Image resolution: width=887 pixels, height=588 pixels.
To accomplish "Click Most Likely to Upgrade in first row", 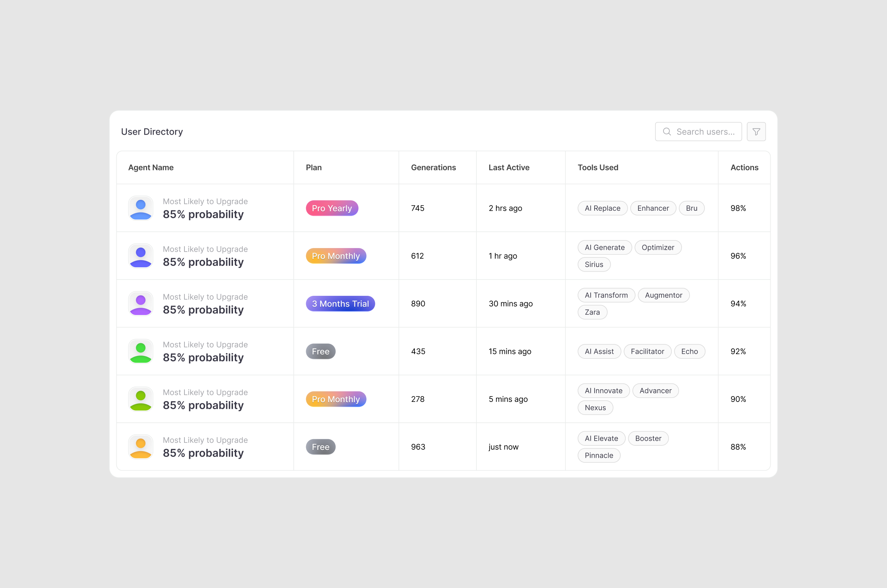I will [x=205, y=201].
